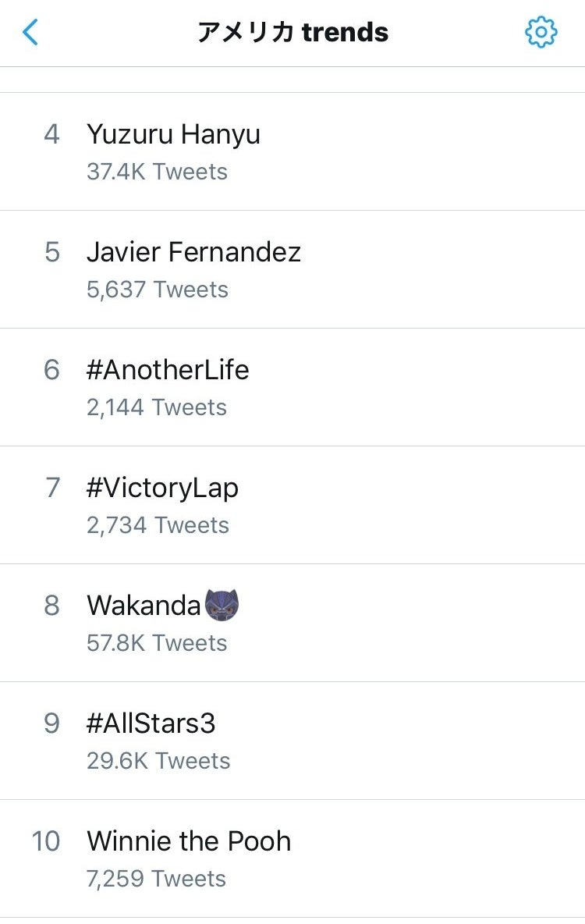Screen dimensions: 585x924
Task: Open the Yuzuru Hanyu trend
Action: 292,151
